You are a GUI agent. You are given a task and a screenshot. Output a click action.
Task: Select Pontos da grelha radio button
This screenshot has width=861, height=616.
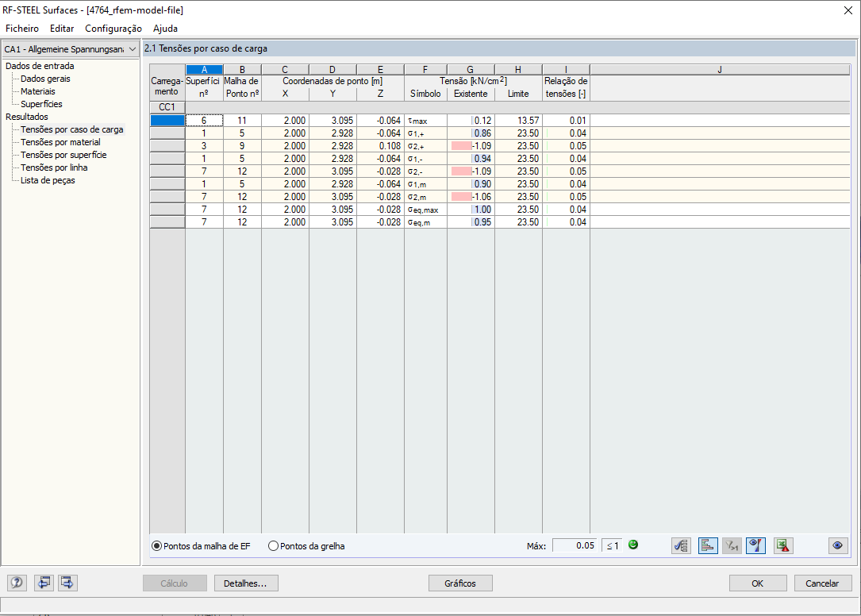pos(273,546)
